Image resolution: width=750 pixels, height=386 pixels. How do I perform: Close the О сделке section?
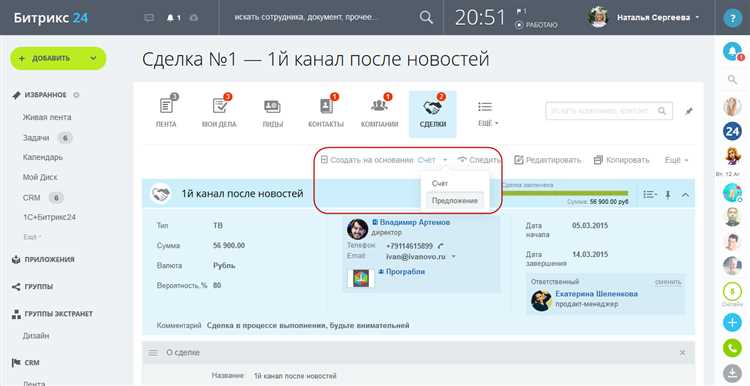point(683,353)
